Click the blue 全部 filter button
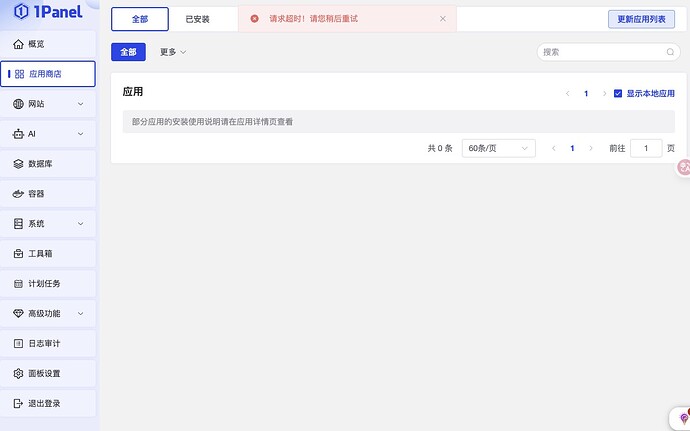 (128, 52)
